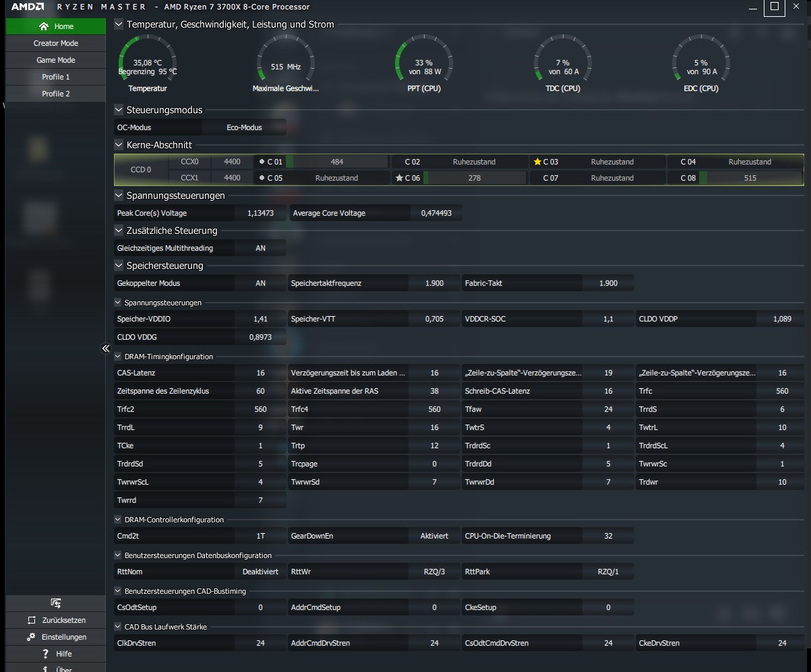The image size is (811, 672).
Task: Click ClkDrvStren value 24
Action: point(260,643)
